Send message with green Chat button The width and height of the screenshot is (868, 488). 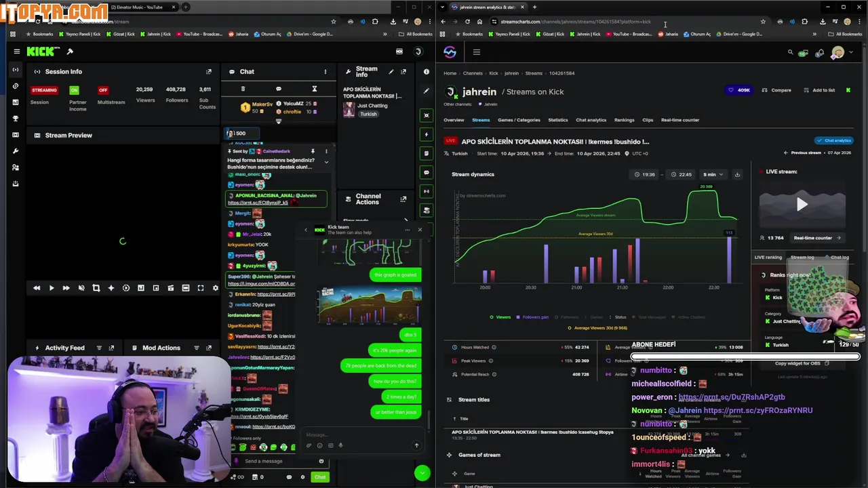[x=320, y=477]
